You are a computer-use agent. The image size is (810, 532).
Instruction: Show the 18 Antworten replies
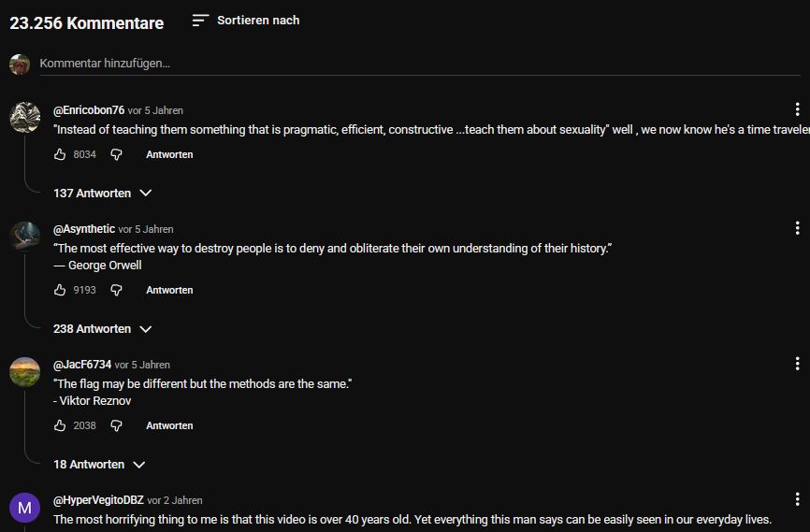[99, 464]
